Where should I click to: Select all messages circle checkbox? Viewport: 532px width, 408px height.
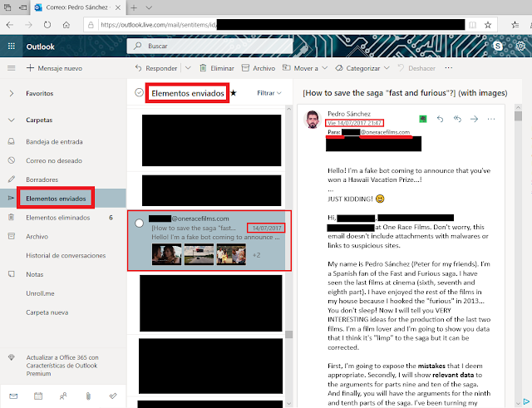pyautogui.click(x=139, y=92)
